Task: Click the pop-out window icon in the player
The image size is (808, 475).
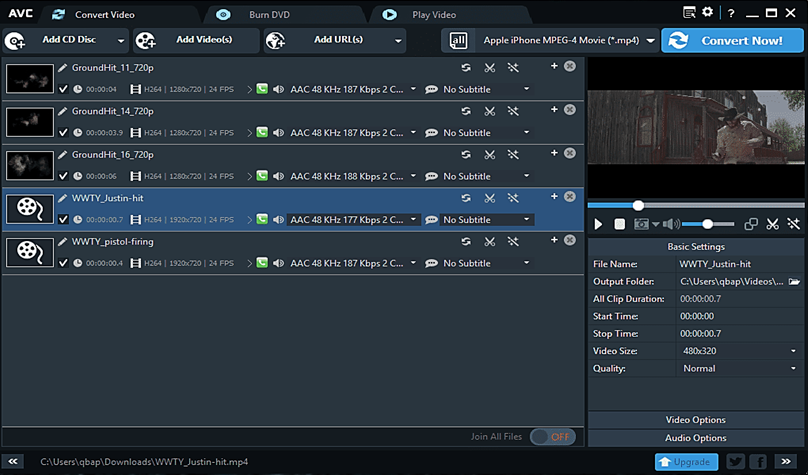Action: [751, 224]
